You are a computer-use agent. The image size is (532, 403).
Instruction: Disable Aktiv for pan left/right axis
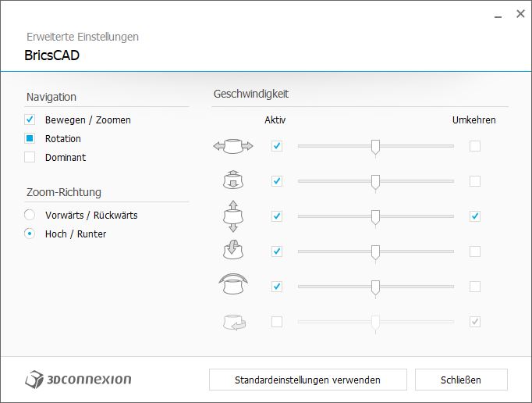point(277,146)
